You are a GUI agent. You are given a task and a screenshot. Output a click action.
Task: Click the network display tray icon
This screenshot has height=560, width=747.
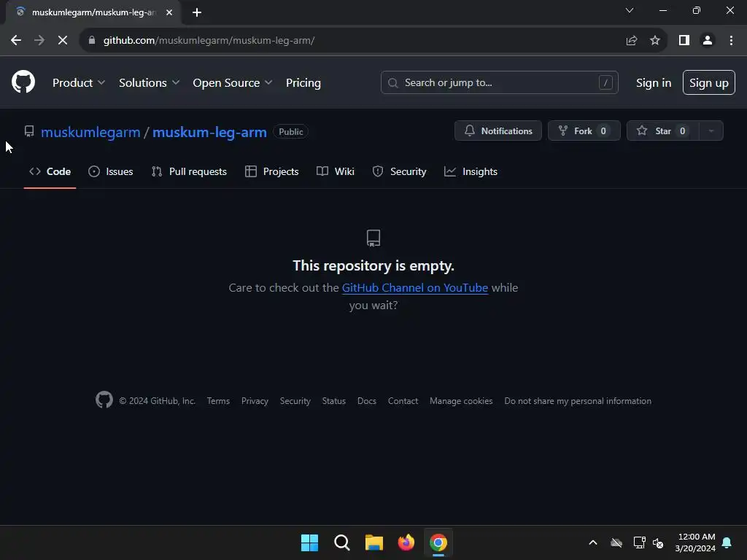click(639, 542)
